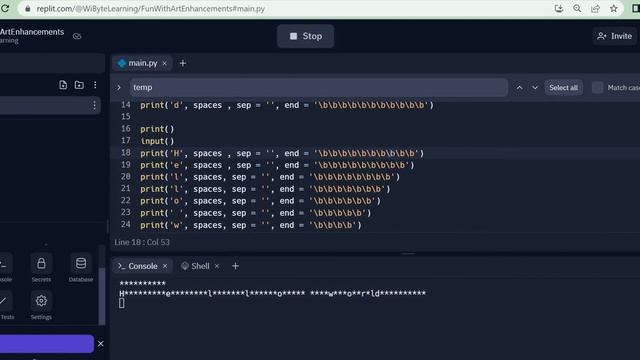Bookmark this page with the star icon
640x360 pixels.
(x=613, y=9)
